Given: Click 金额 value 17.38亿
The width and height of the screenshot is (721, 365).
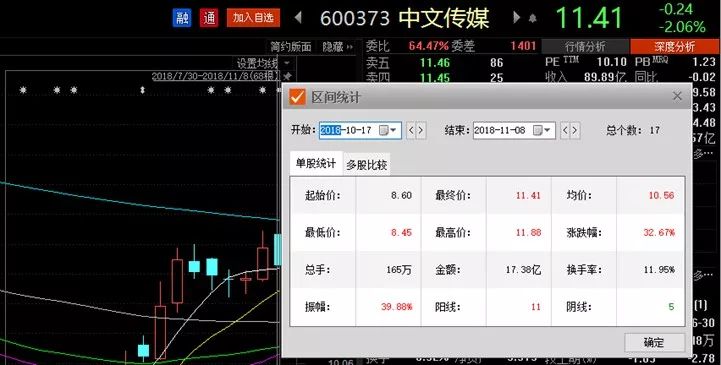Looking at the screenshot, I should [x=523, y=270].
